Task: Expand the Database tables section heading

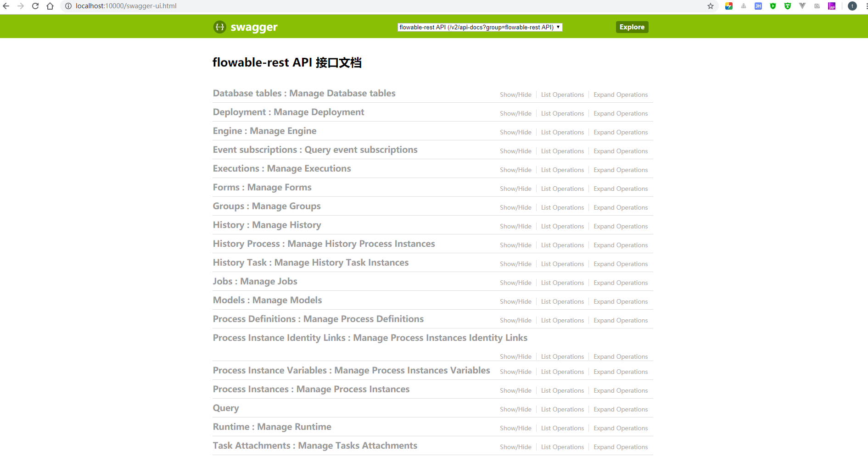Action: (x=304, y=93)
